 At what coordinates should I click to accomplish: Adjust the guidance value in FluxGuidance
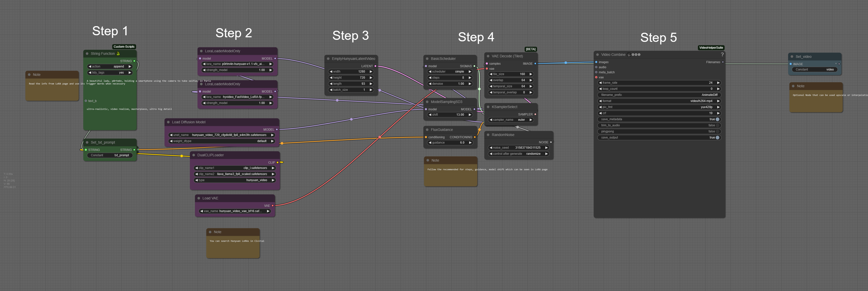pyautogui.click(x=462, y=143)
